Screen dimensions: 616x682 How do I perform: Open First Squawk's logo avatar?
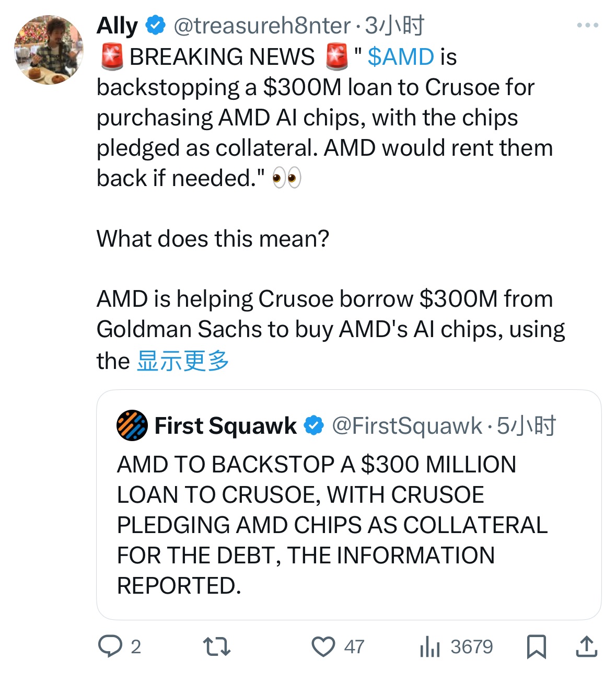pyautogui.click(x=132, y=425)
